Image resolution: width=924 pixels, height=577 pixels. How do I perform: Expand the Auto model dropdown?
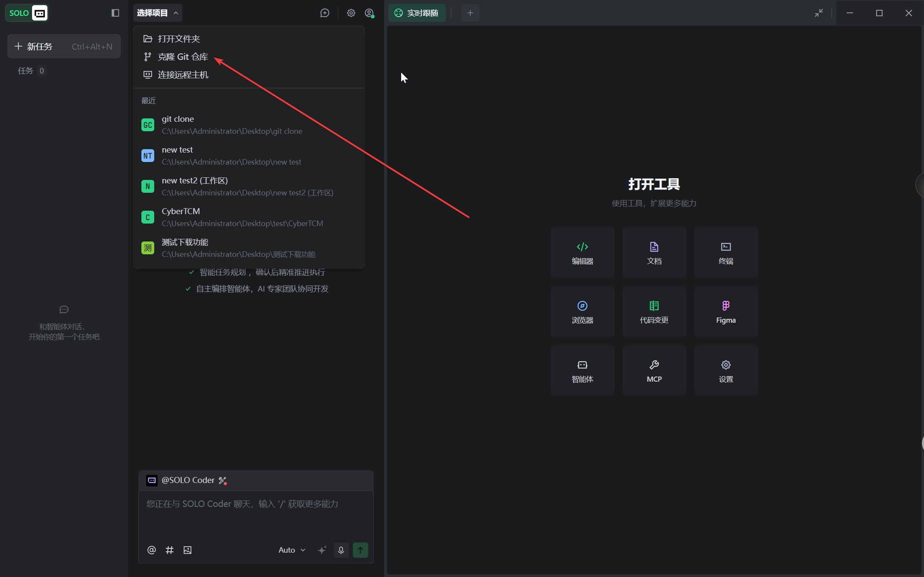[x=292, y=550]
